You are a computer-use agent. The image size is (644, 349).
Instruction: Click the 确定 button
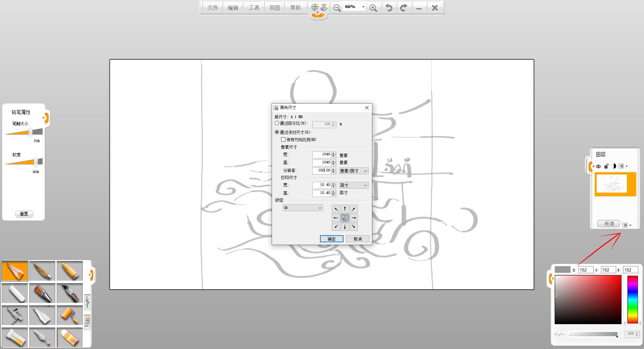point(331,239)
